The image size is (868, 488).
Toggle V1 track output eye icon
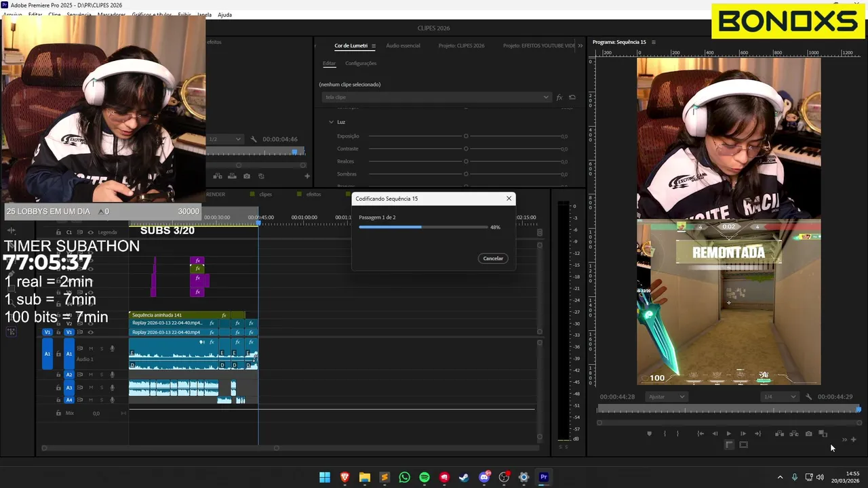point(91,332)
